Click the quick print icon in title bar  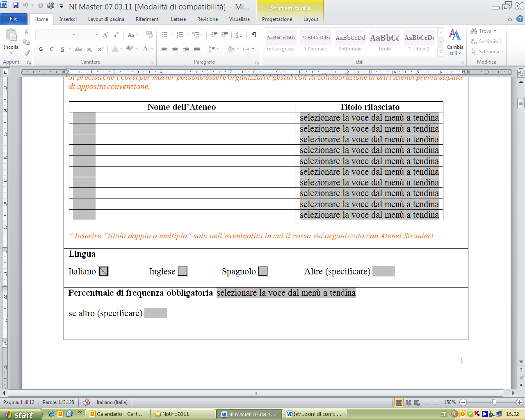(50, 6)
